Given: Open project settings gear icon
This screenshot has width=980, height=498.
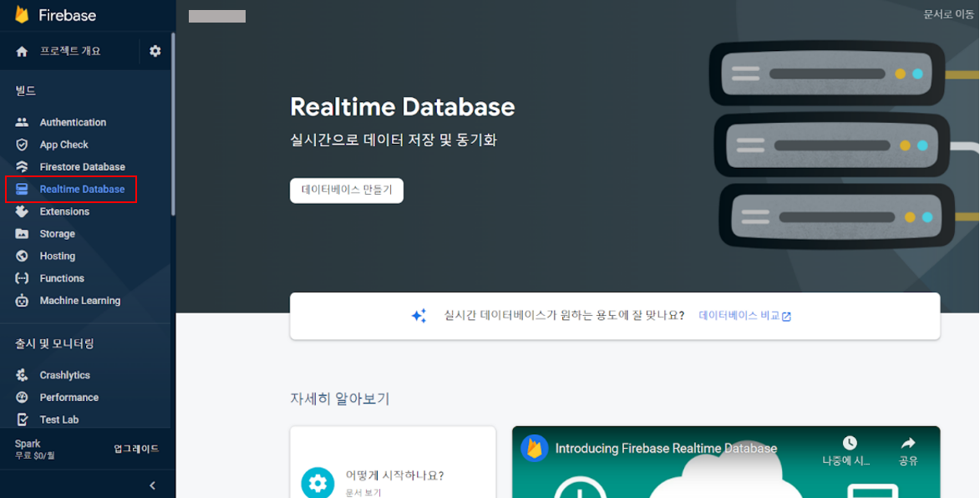Looking at the screenshot, I should pos(155,51).
